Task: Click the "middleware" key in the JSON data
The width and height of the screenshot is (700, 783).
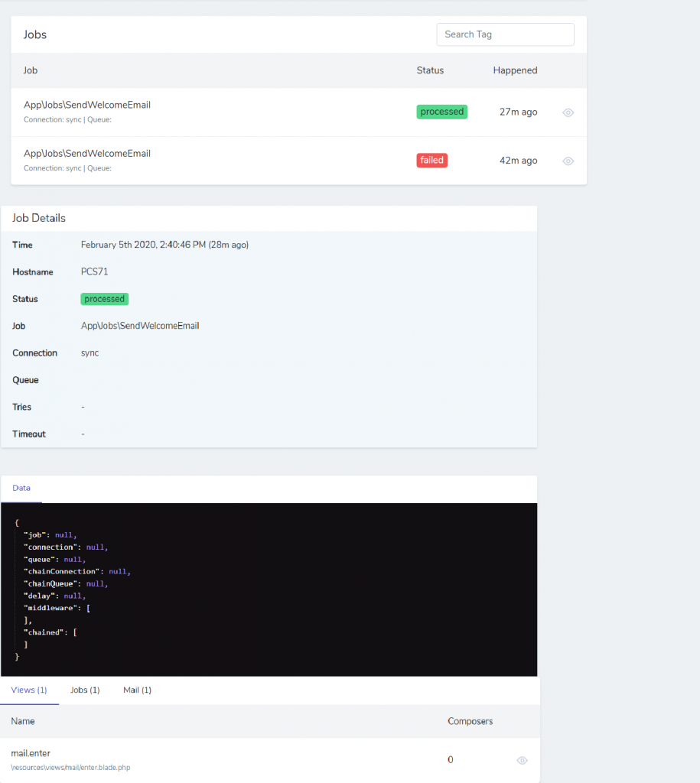Action: (51, 608)
